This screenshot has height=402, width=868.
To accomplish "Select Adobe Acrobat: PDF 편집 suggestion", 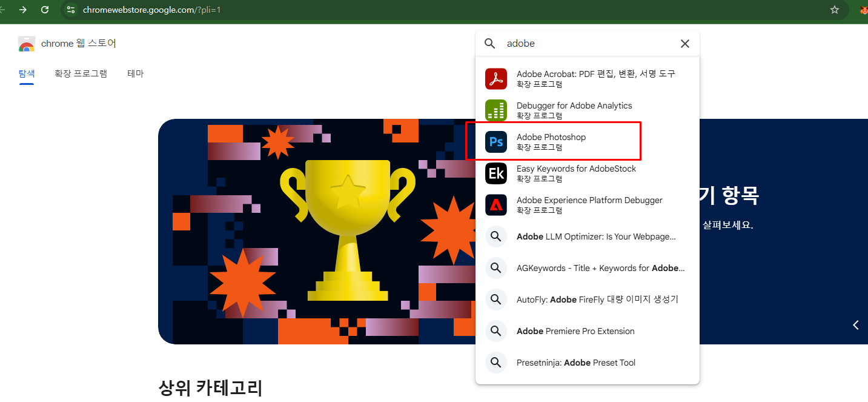I will pyautogui.click(x=588, y=79).
